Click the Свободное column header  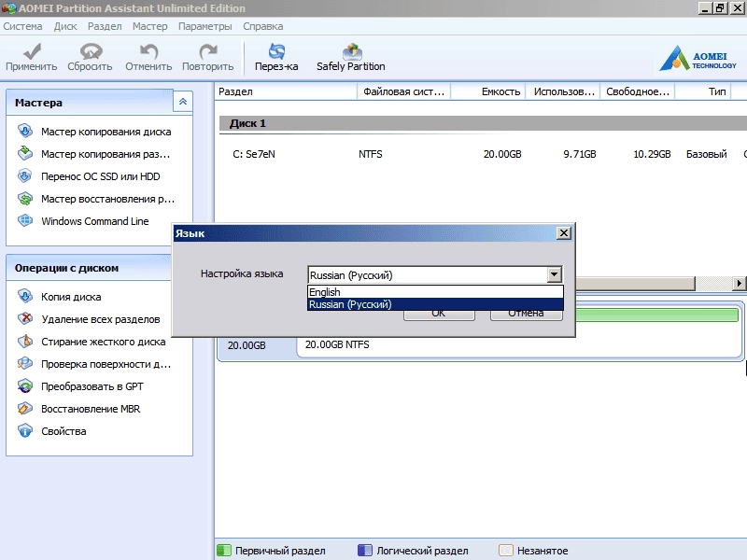tap(638, 91)
